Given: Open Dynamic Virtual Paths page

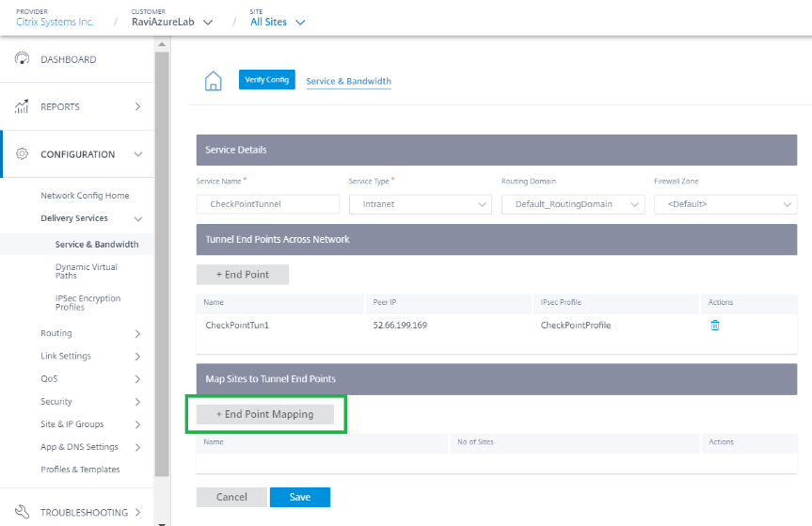Looking at the screenshot, I should [87, 271].
